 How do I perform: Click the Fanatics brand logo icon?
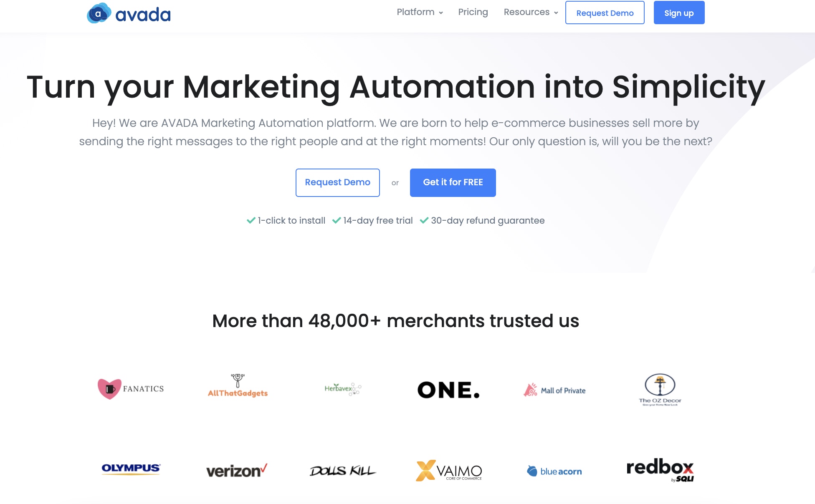[108, 388]
